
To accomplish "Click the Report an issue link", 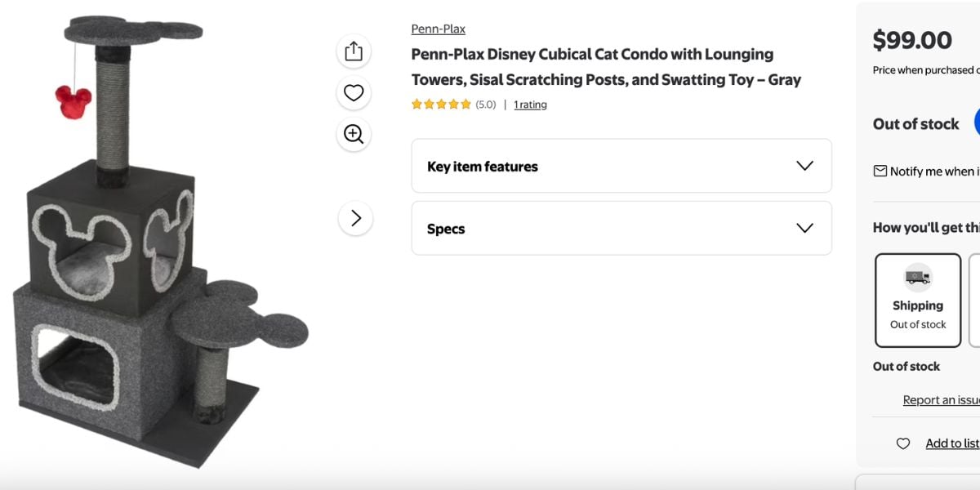I will (x=941, y=399).
